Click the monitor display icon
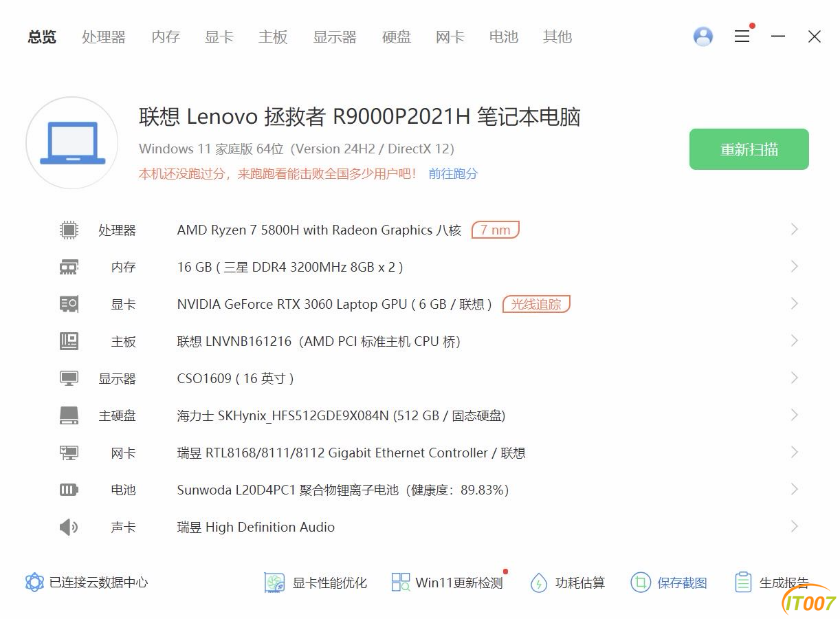The width and height of the screenshot is (840, 619). click(x=69, y=378)
